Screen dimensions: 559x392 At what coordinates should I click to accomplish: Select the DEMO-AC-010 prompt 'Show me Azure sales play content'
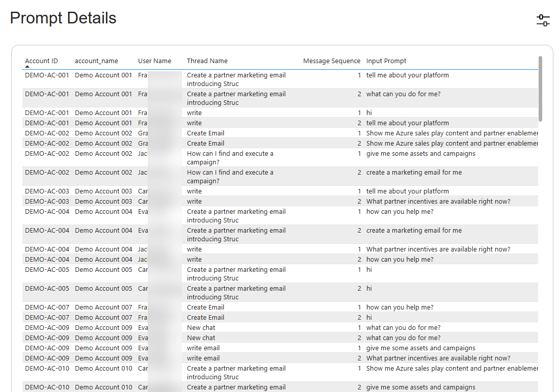point(452,369)
